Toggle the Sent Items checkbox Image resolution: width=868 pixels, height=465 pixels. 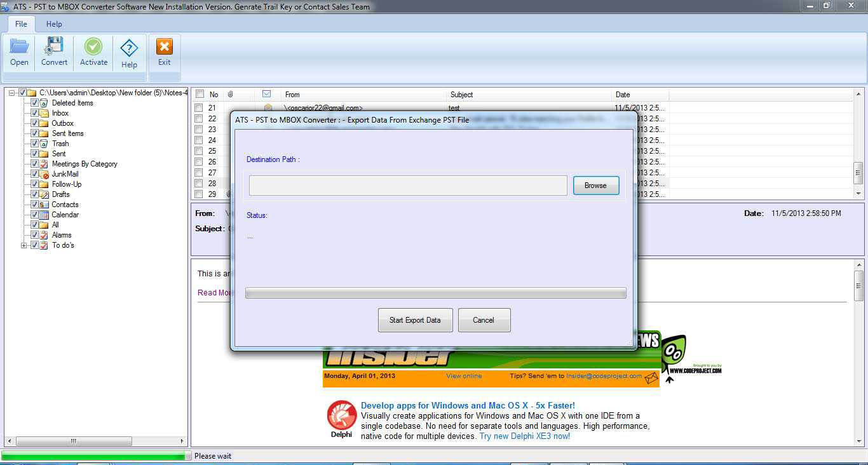click(x=34, y=133)
